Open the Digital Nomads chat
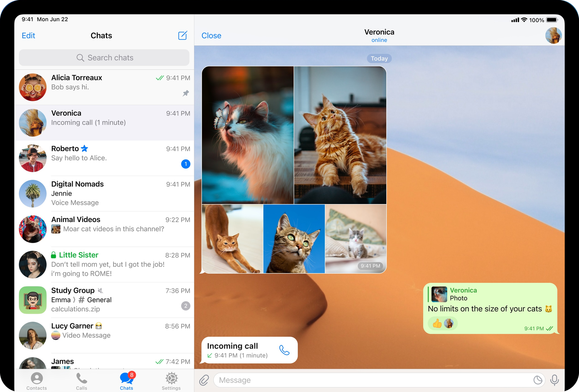Image resolution: width=579 pixels, height=392 pixels. [104, 194]
